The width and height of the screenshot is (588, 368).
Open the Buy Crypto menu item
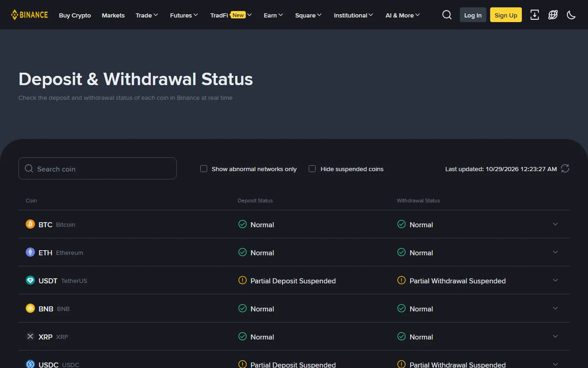click(75, 15)
